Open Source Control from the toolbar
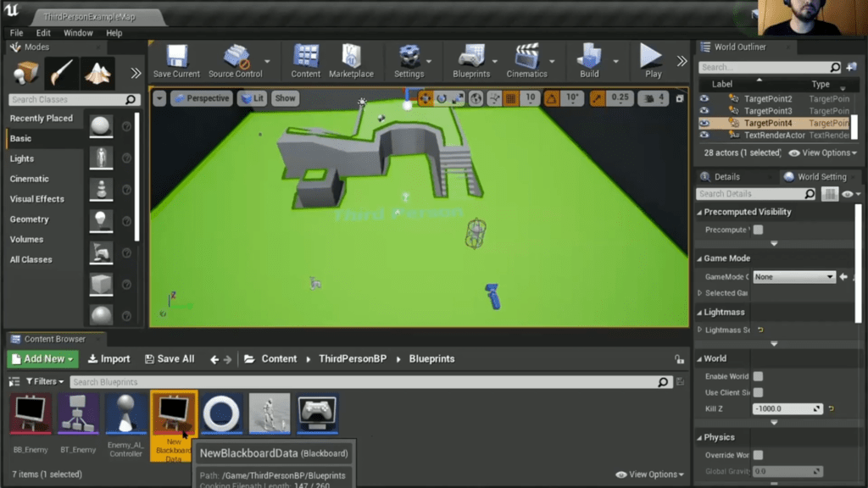Image resolution: width=868 pixels, height=488 pixels. (x=236, y=61)
